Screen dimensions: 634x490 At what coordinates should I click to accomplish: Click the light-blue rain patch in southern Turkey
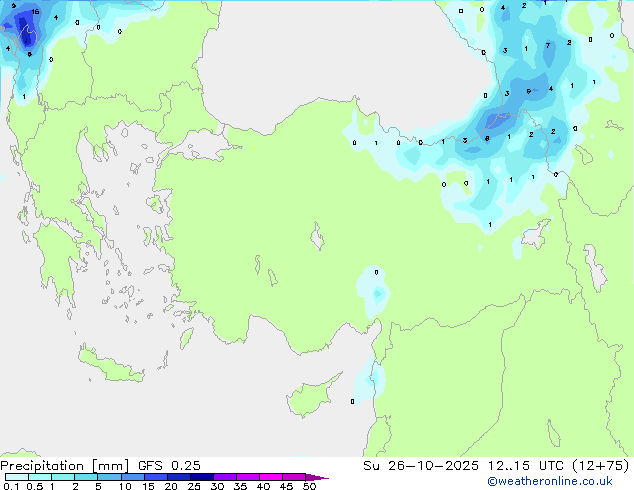click(373, 291)
